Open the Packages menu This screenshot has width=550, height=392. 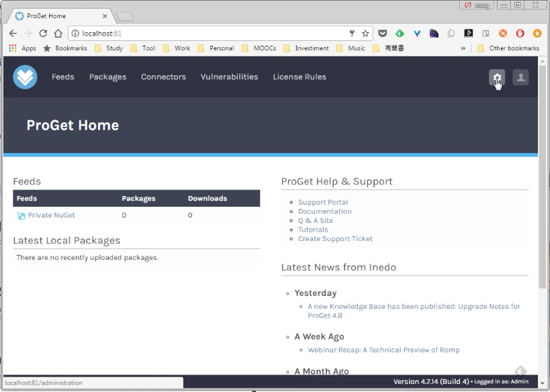pyautogui.click(x=107, y=77)
